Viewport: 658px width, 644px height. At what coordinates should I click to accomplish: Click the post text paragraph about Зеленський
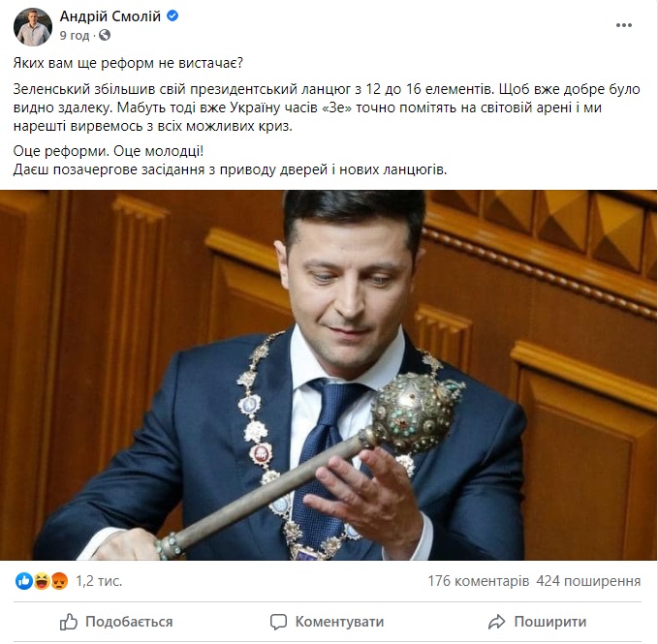click(327, 107)
